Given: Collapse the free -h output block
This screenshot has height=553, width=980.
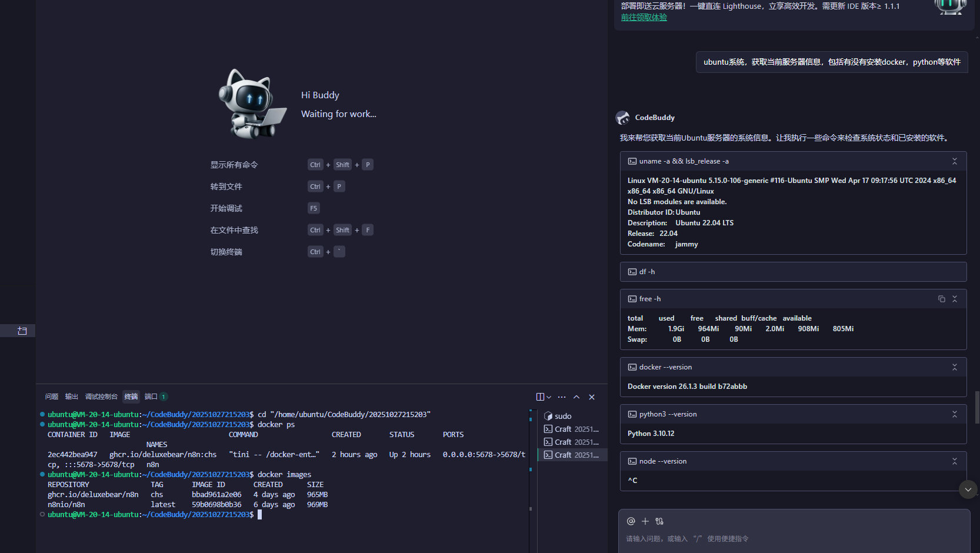Looking at the screenshot, I should pyautogui.click(x=955, y=299).
